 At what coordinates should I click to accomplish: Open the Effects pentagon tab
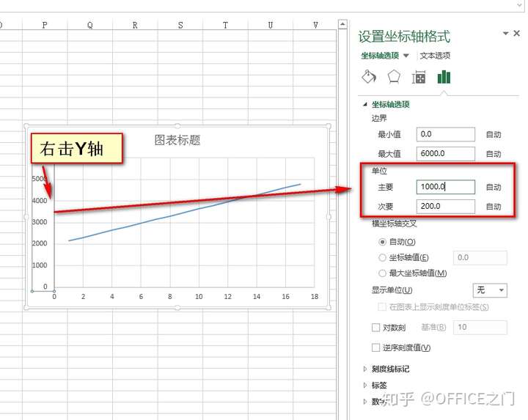click(x=394, y=77)
